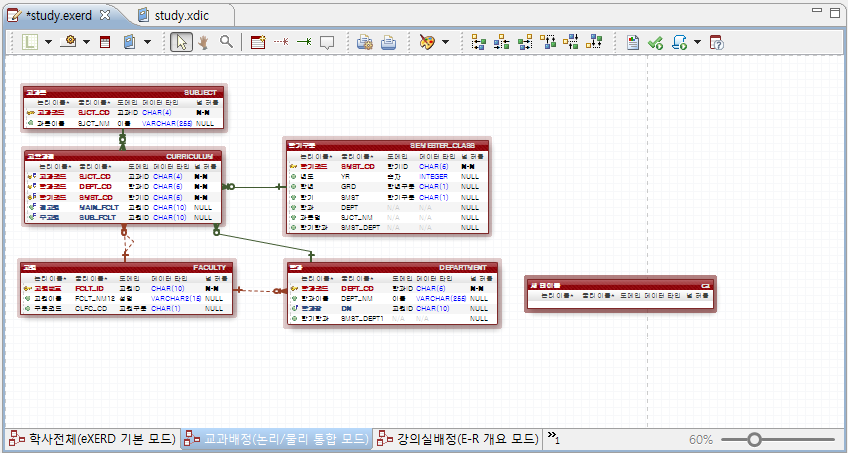
Task: Click the printer icon in toolbar
Action: 388,42
